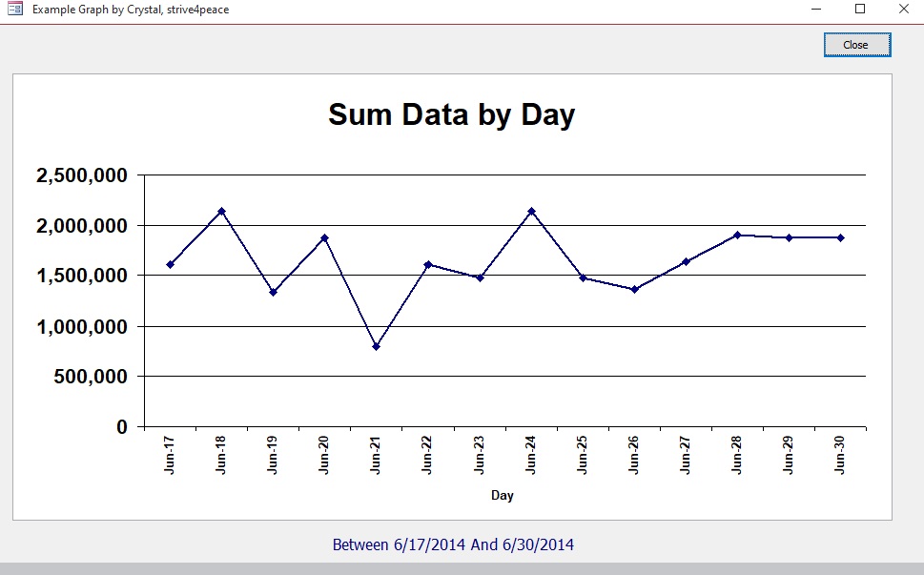Click the Jun-25 x-axis label
The image size is (924, 575).
pos(582,455)
